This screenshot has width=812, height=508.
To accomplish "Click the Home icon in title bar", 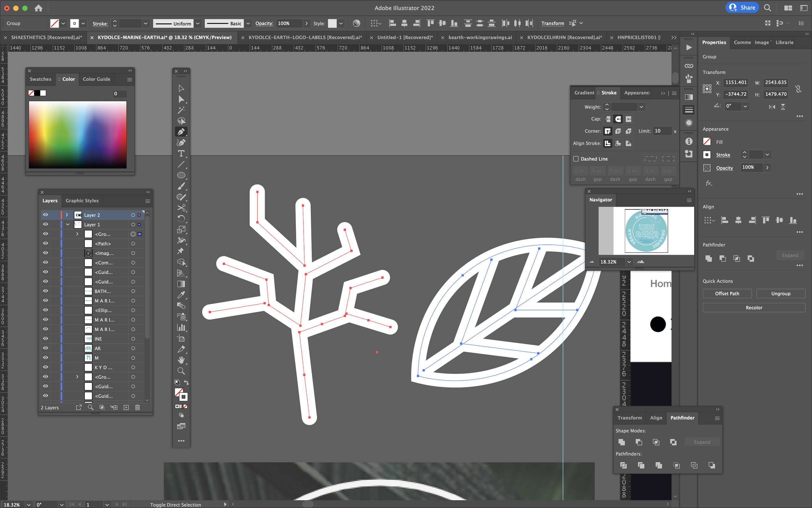I will pos(38,8).
